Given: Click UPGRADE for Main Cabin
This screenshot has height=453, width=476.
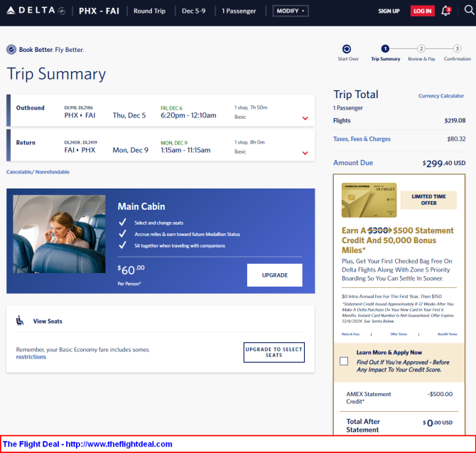Looking at the screenshot, I should click(x=274, y=275).
